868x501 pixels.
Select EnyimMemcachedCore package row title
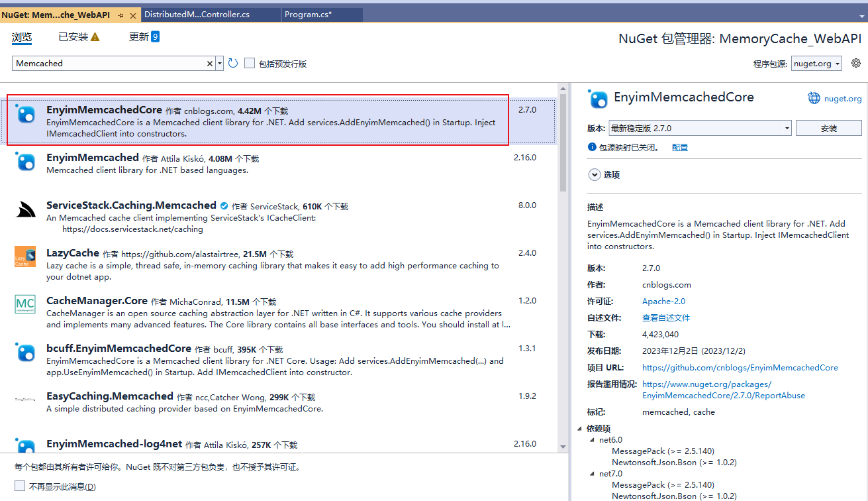(x=104, y=110)
